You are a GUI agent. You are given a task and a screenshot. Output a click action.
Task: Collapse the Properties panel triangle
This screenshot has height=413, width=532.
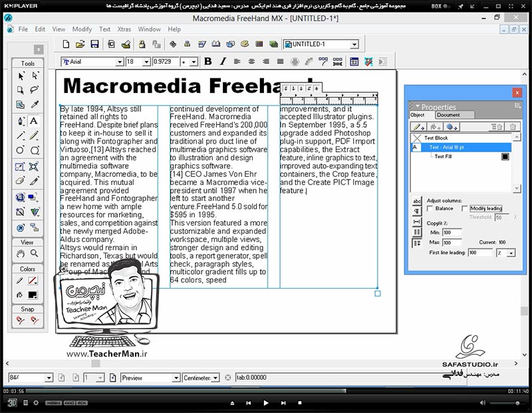pyautogui.click(x=418, y=106)
